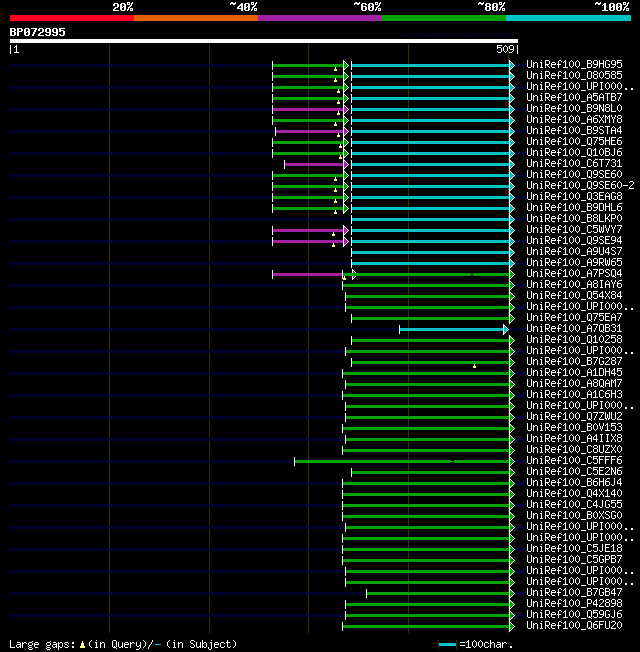Click the yellow gap marker on B7G287 row
This screenshot has width=640, height=652.
click(x=474, y=366)
